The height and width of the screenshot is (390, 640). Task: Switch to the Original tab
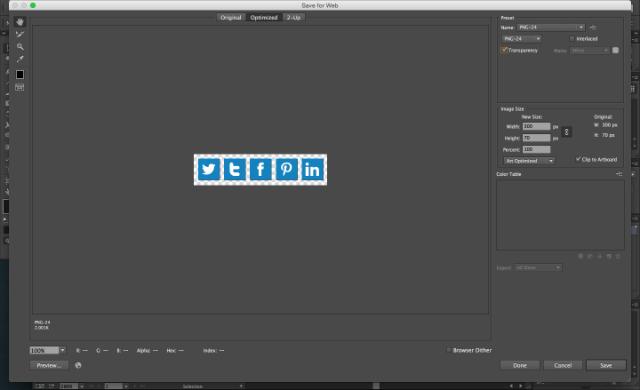coord(231,18)
